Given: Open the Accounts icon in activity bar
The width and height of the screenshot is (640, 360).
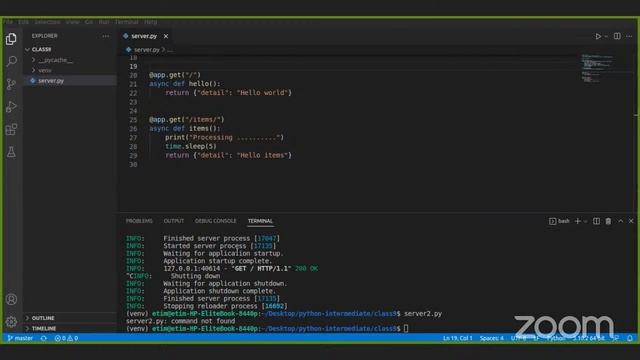Looking at the screenshot, I should (11, 299).
